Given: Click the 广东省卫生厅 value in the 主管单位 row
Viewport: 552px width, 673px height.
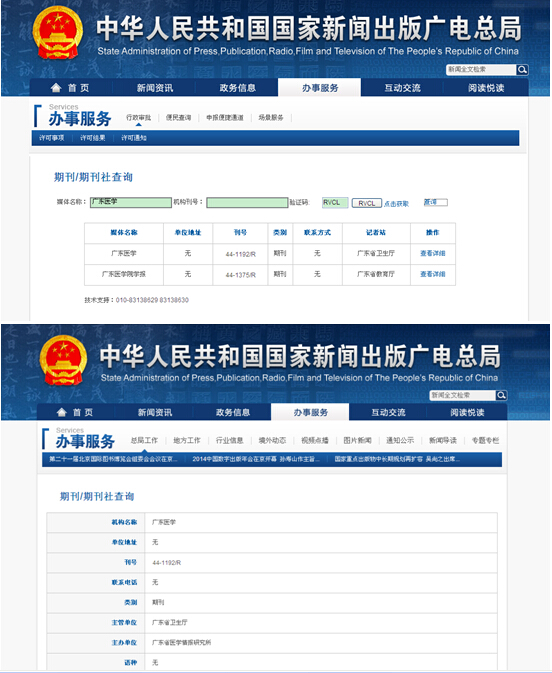Looking at the screenshot, I should 170,622.
